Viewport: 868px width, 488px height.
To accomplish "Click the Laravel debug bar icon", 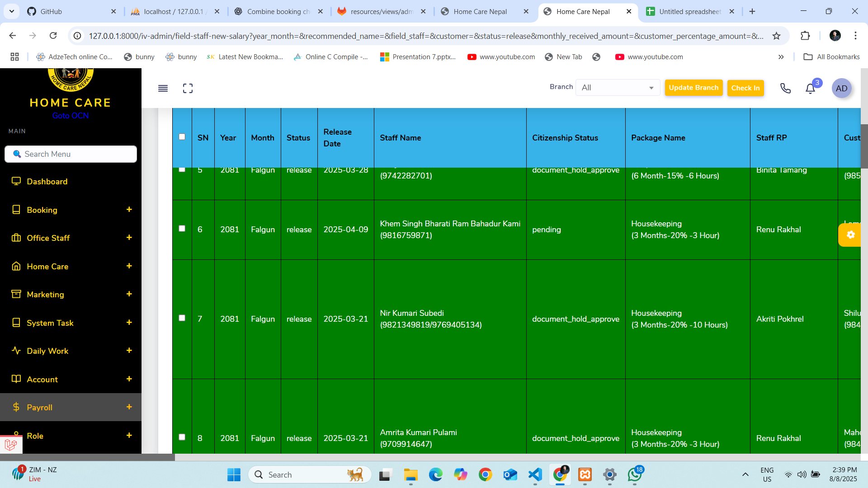I will (x=11, y=445).
